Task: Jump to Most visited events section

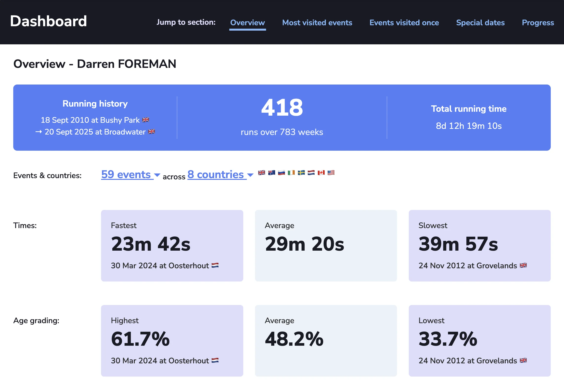Action: (317, 23)
